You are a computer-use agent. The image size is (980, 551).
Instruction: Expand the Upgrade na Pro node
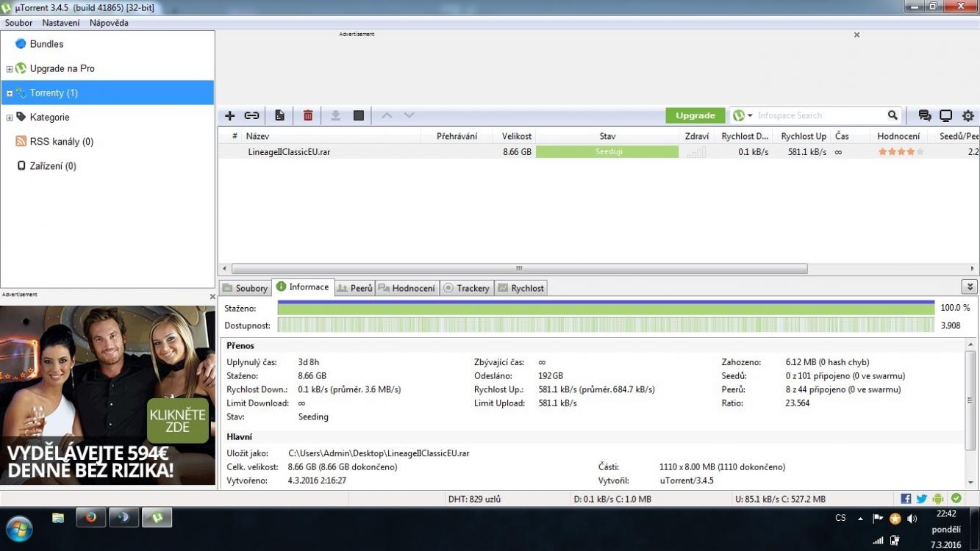10,69
